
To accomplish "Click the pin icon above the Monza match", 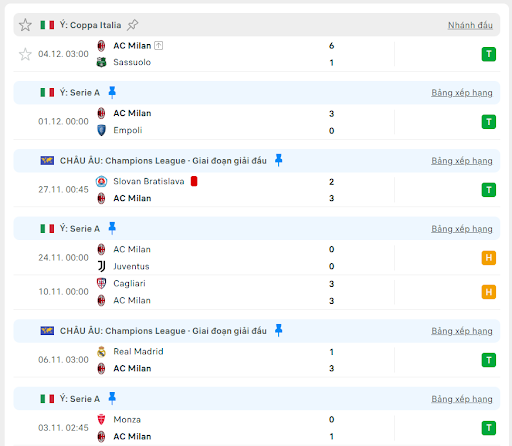I will click(112, 398).
